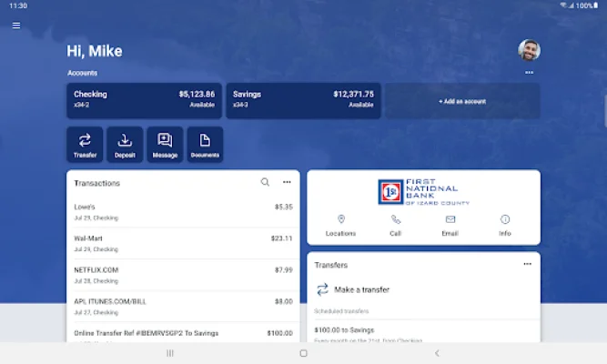Open Accounts section three-dot menu
The height and width of the screenshot is (364, 607).
[529, 73]
